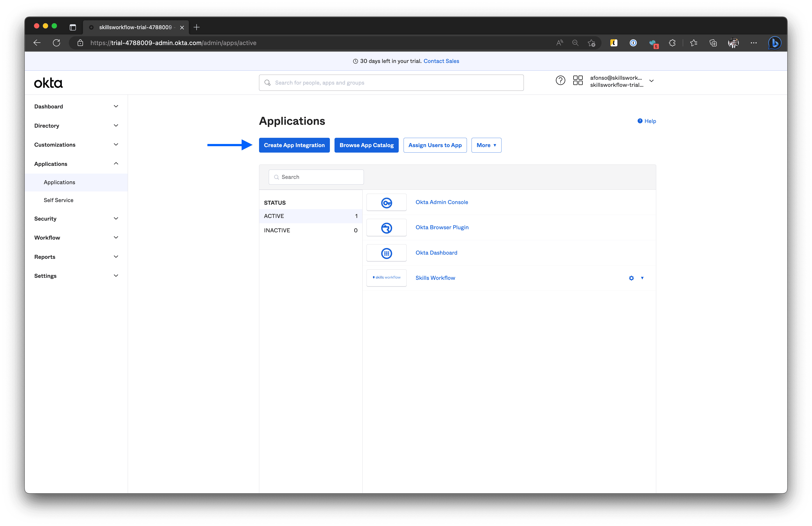Open the yellow extension icon in toolbar
This screenshot has height=526, width=812.
point(613,43)
